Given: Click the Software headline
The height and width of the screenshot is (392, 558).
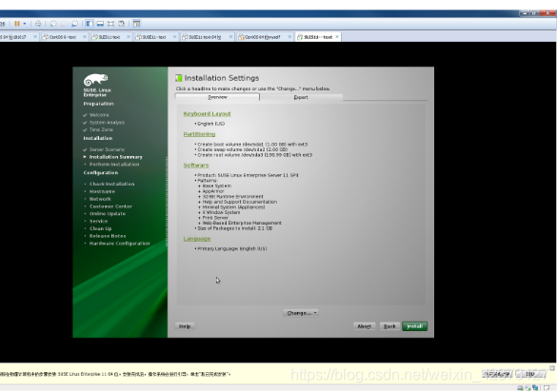Looking at the screenshot, I should tap(196, 166).
